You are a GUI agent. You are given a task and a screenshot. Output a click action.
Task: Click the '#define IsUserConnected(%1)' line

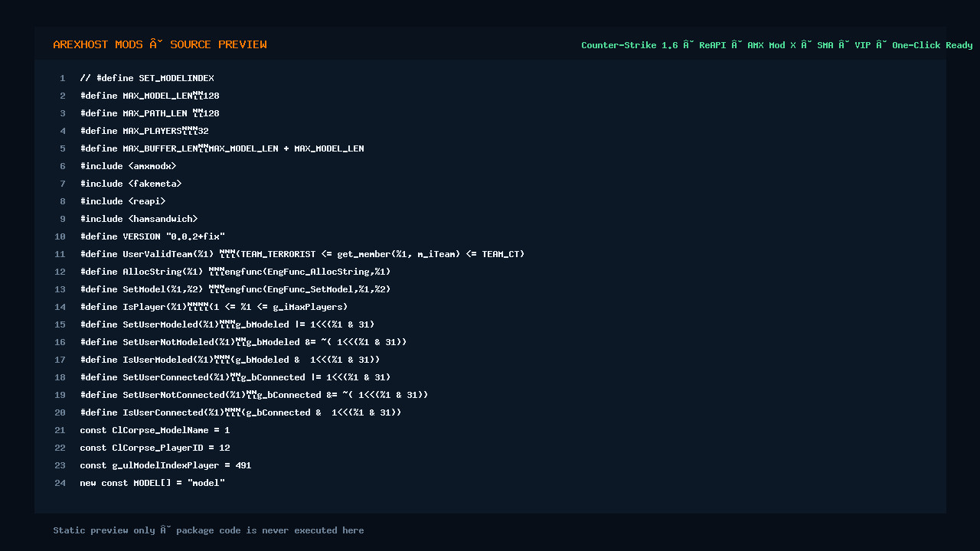pos(240,412)
